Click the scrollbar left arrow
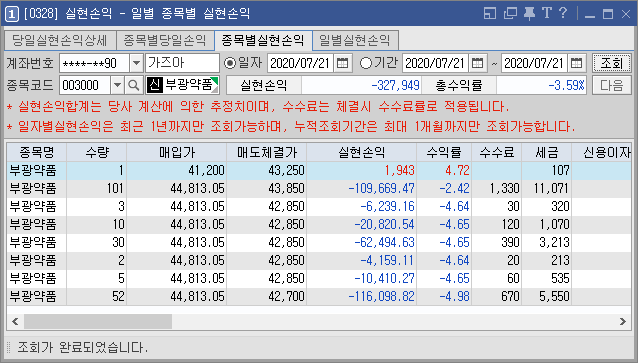This screenshot has width=638, height=363. pos(15,321)
